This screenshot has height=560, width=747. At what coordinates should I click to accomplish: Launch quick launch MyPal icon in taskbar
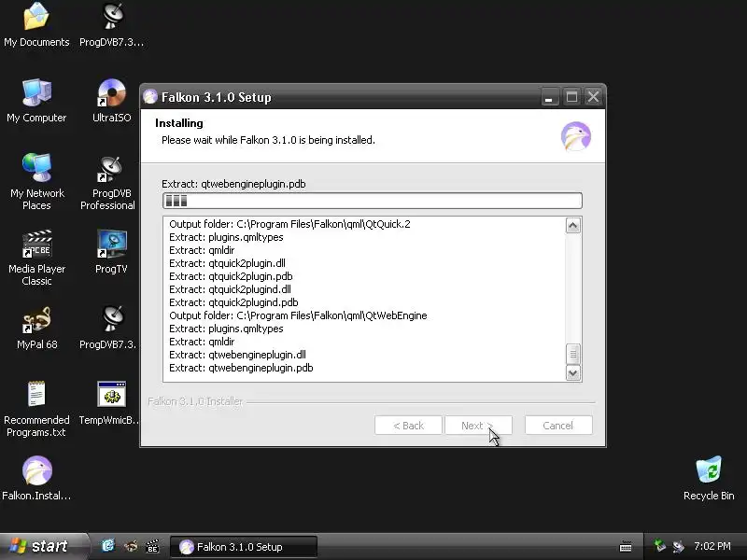tap(131, 546)
